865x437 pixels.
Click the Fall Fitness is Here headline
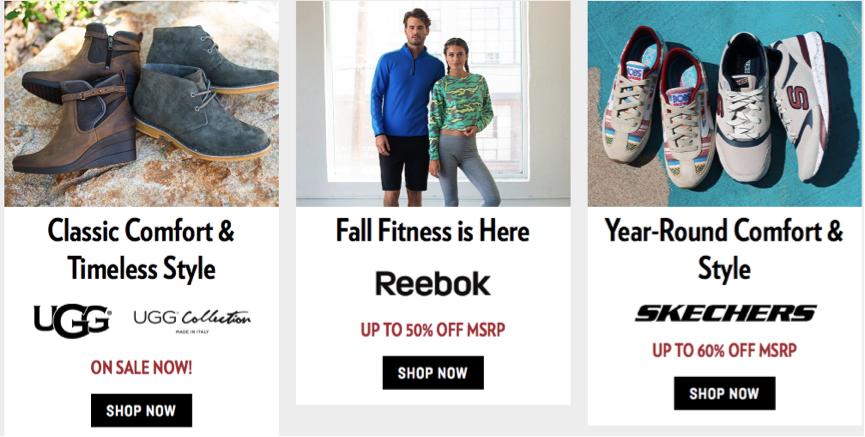pos(432,231)
